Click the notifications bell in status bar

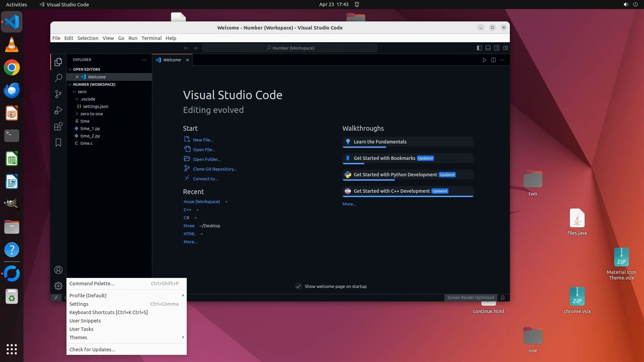pos(502,298)
